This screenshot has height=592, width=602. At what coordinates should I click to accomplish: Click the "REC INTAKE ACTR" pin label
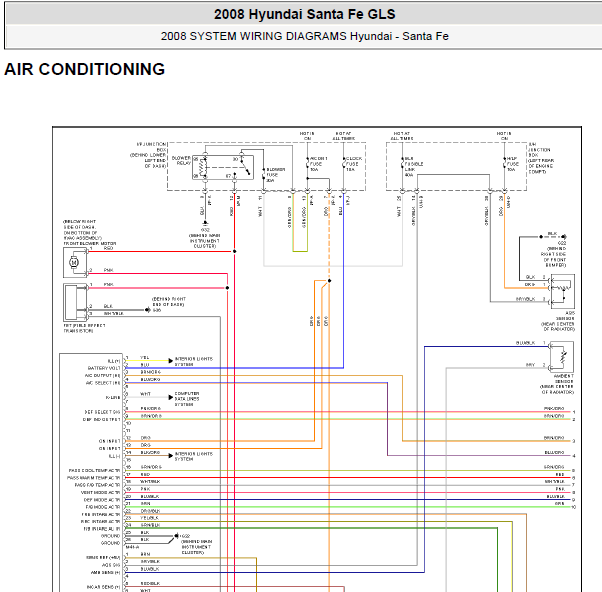pos(100,522)
